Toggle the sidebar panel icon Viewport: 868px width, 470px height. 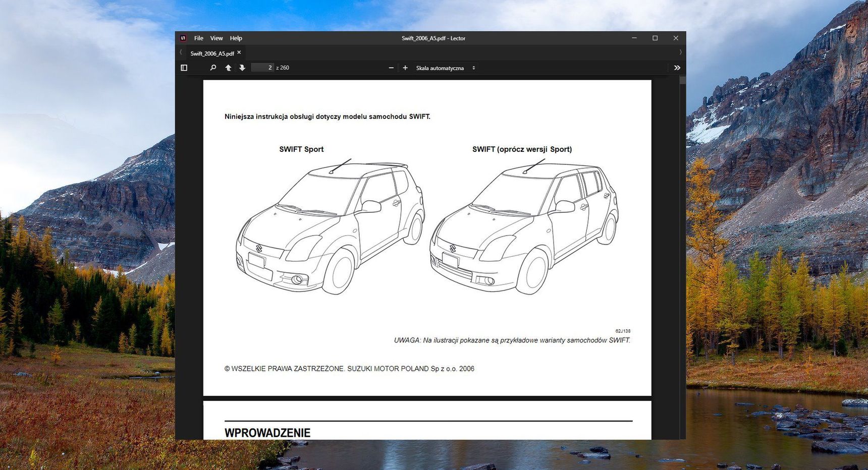[x=184, y=68]
